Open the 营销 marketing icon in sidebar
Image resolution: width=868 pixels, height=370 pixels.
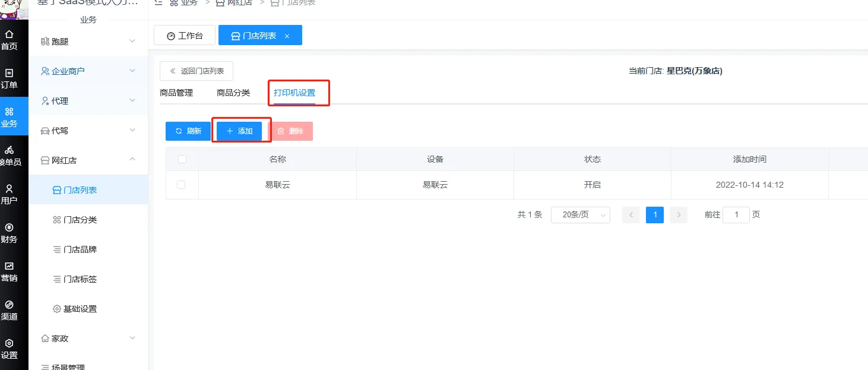tap(9, 266)
